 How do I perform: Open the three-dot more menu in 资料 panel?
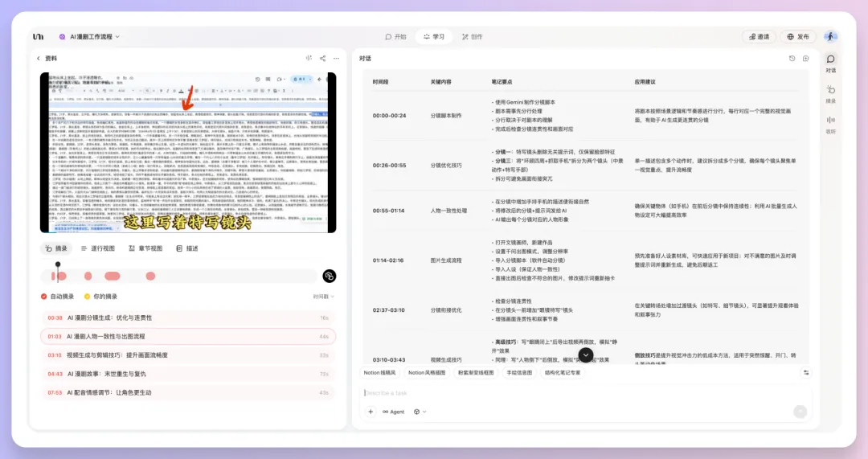[335, 59]
